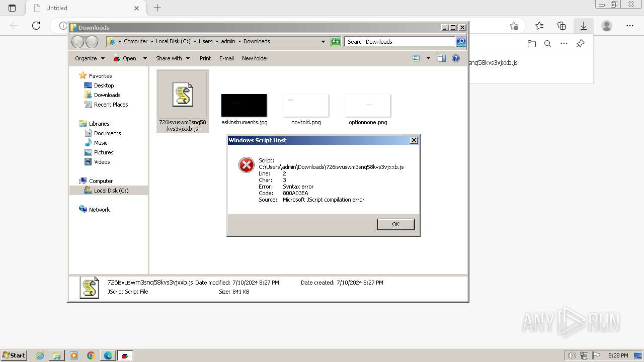The image size is (644, 362).
Task: Open Edge collections icon
Action: 561,26
